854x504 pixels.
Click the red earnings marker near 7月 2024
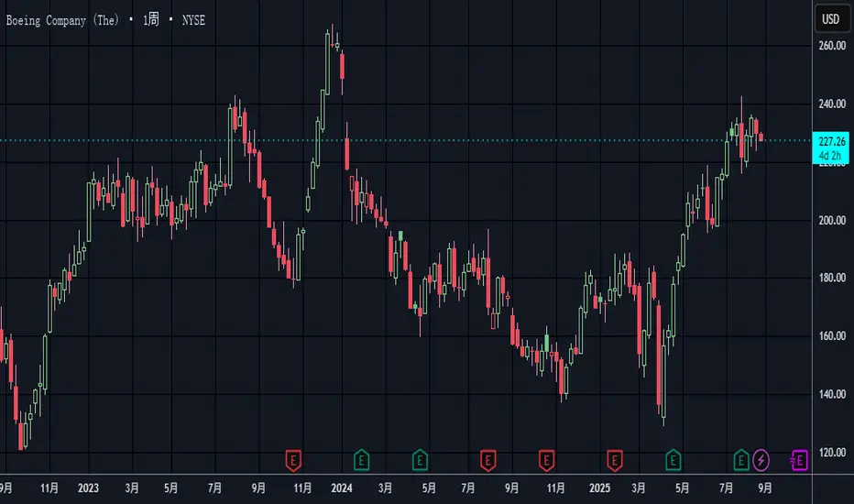(488, 457)
